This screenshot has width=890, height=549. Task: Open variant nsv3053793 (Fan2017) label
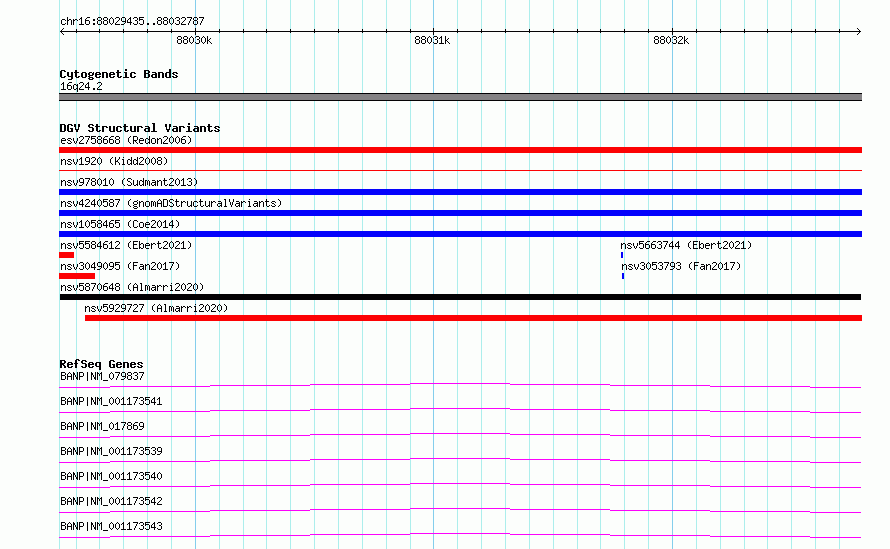[x=681, y=266]
